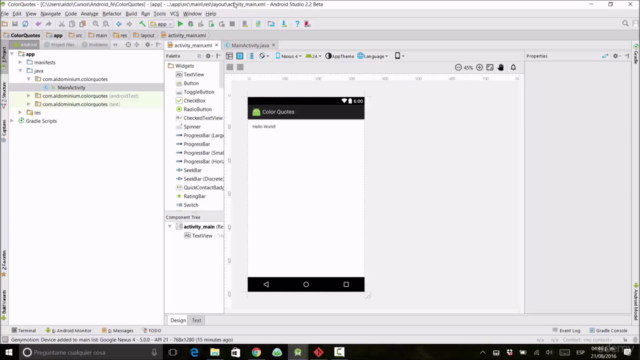Screen dimensions: 640x360
Task: Expand the manifests folder
Action: click(20, 62)
